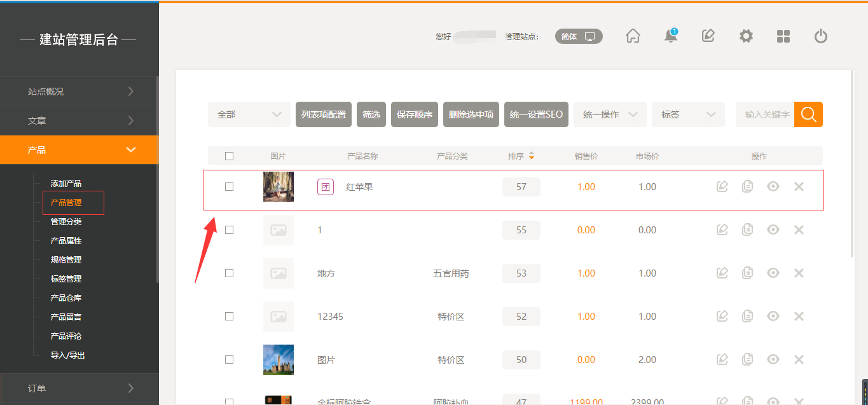This screenshot has height=405, width=868.
Task: Open the notification bell icon
Action: [670, 36]
